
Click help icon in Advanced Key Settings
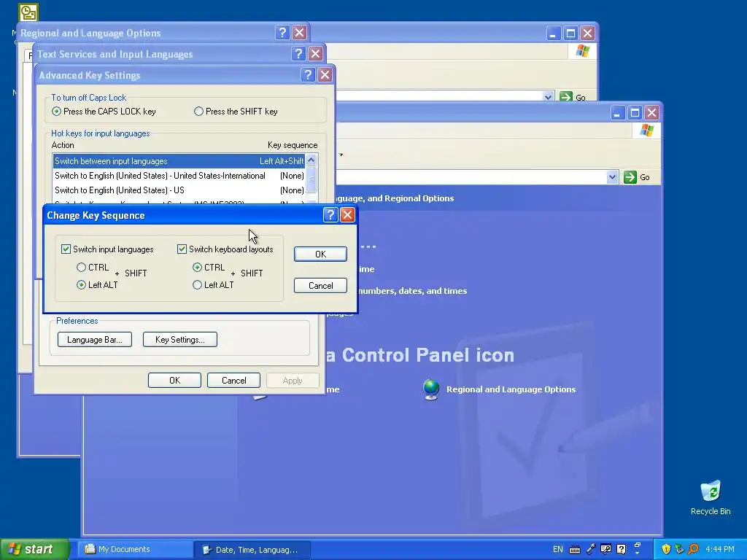[308, 75]
